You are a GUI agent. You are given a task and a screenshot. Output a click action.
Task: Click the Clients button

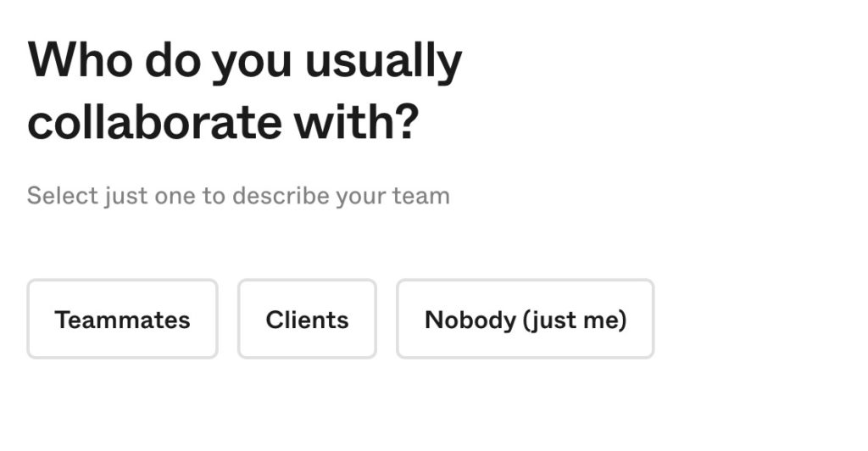click(x=307, y=320)
